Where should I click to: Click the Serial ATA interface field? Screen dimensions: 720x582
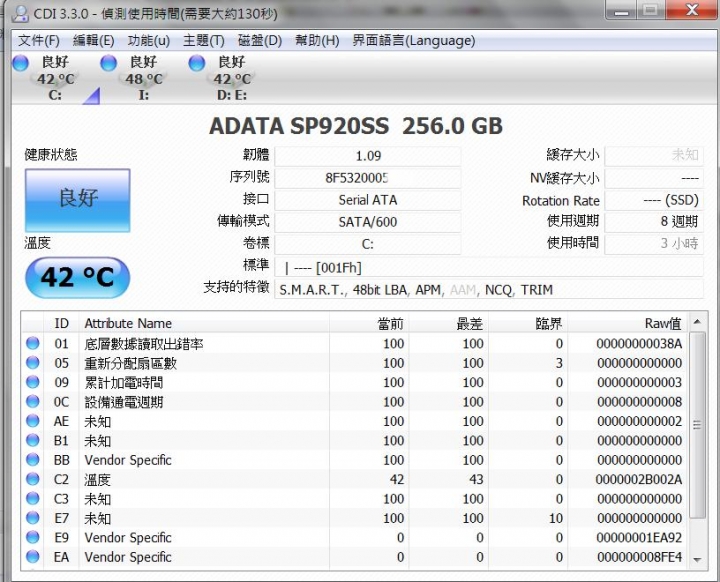tap(368, 200)
